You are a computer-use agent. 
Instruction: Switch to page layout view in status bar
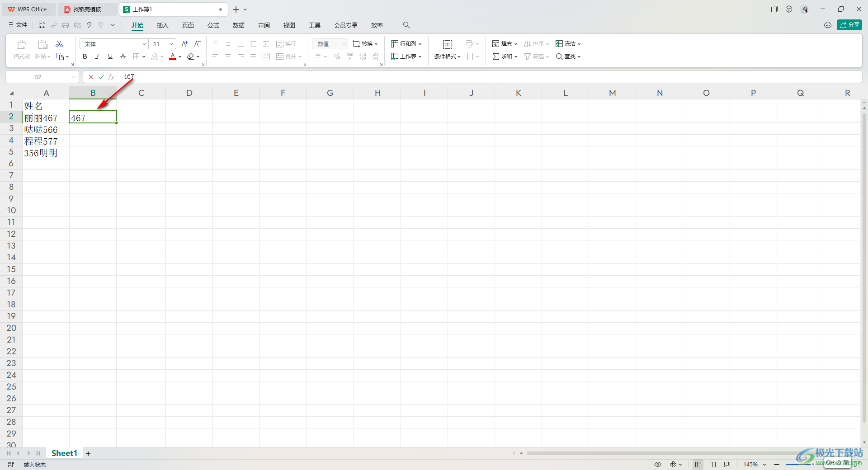click(727, 465)
